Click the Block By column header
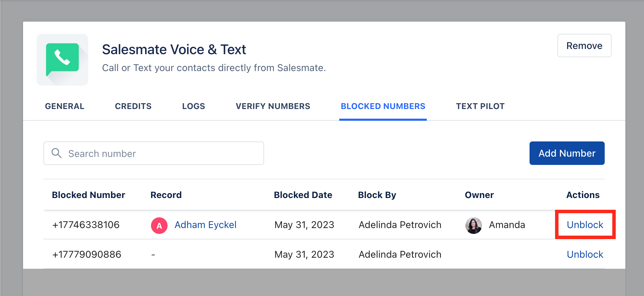644x296 pixels. point(377,195)
